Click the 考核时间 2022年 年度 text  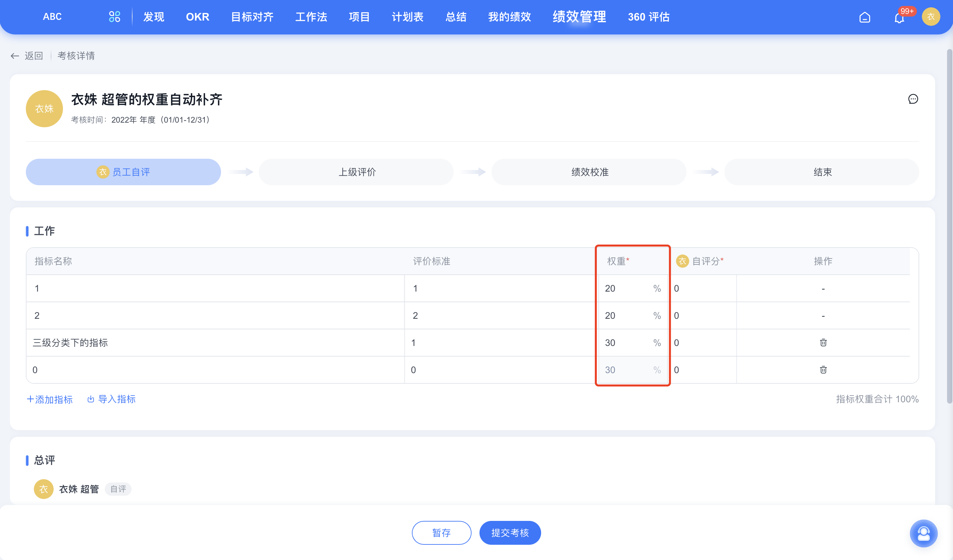point(141,120)
